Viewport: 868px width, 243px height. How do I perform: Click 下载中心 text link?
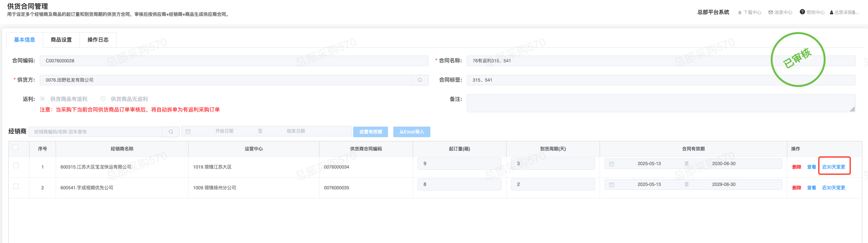pyautogui.click(x=753, y=12)
